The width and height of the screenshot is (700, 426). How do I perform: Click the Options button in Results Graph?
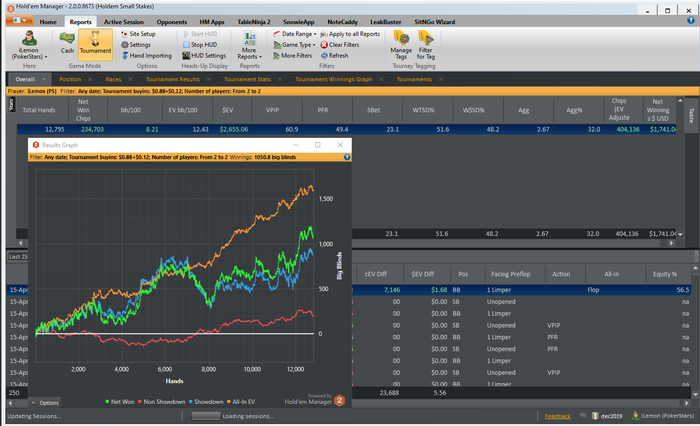click(x=48, y=402)
